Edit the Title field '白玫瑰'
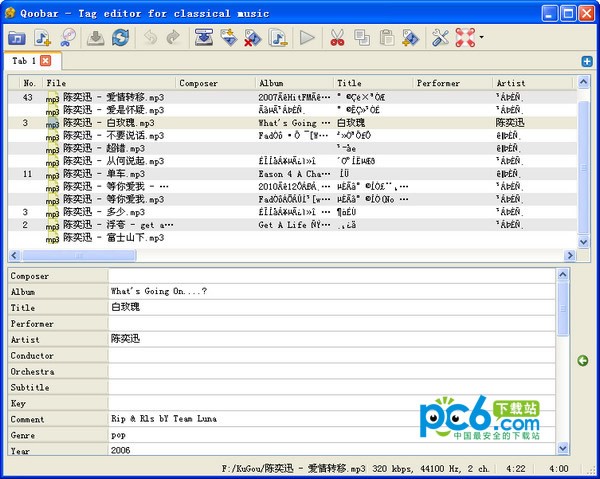Screen dimensions: 600x479 click(x=332, y=308)
